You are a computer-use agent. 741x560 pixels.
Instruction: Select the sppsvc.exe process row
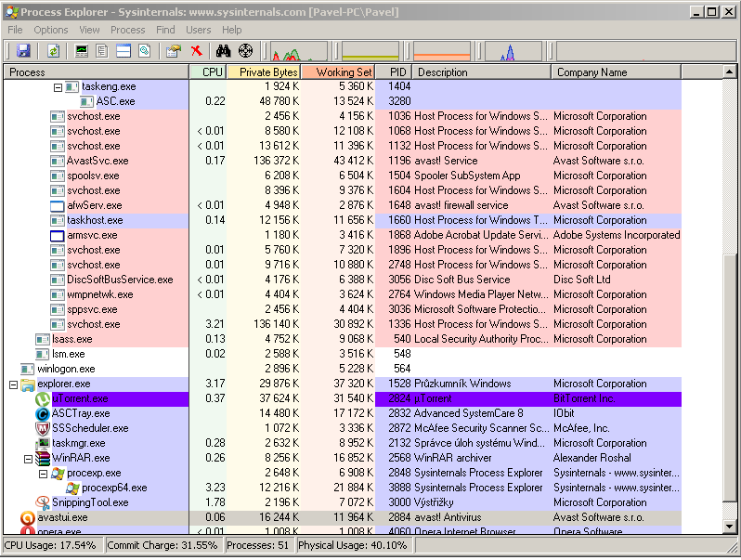pyautogui.click(x=342, y=309)
